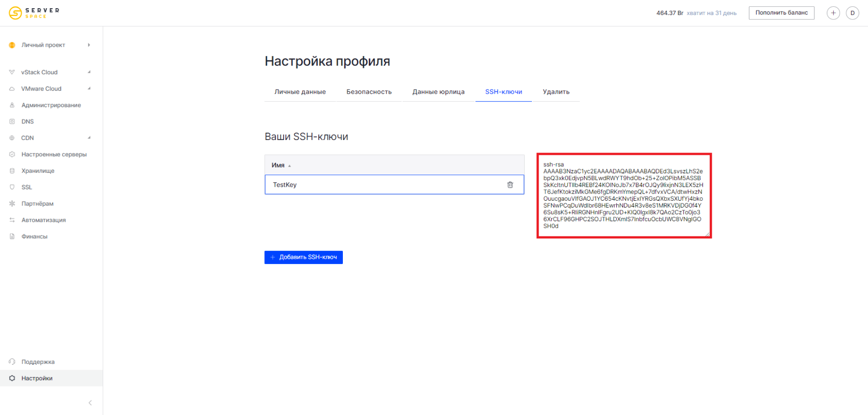The height and width of the screenshot is (415, 868).
Task: Click the CDN globe icon
Action: pyautogui.click(x=12, y=138)
